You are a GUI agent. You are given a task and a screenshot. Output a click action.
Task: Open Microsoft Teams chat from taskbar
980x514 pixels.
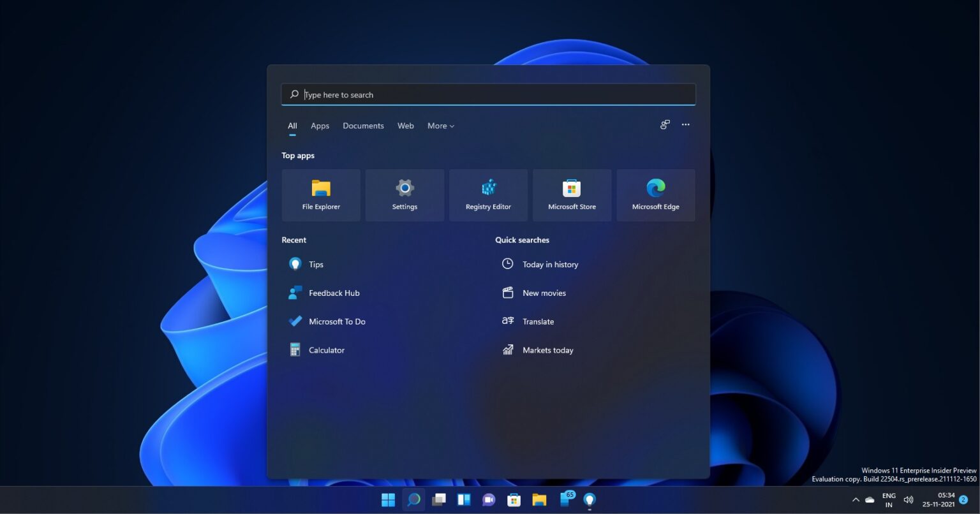coord(488,500)
